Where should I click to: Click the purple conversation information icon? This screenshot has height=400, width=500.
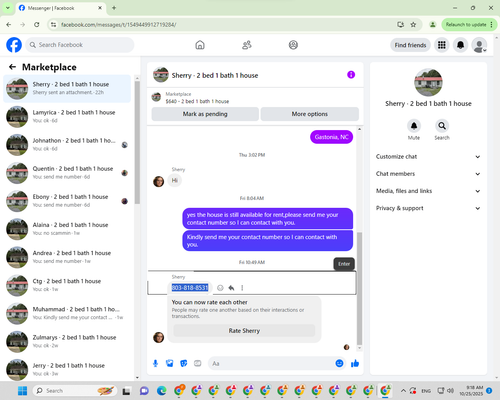(351, 75)
